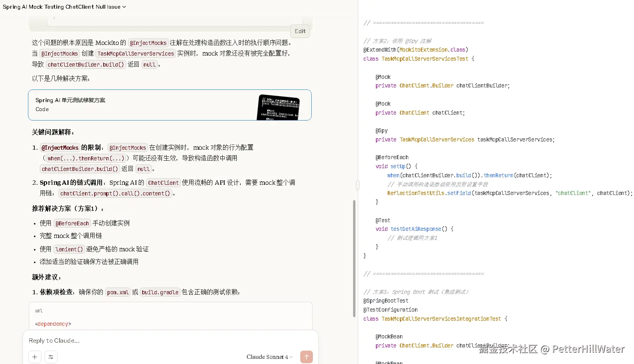This screenshot has width=634, height=364.
Task: Click the <dependency> line in xml block
Action: tap(53, 324)
